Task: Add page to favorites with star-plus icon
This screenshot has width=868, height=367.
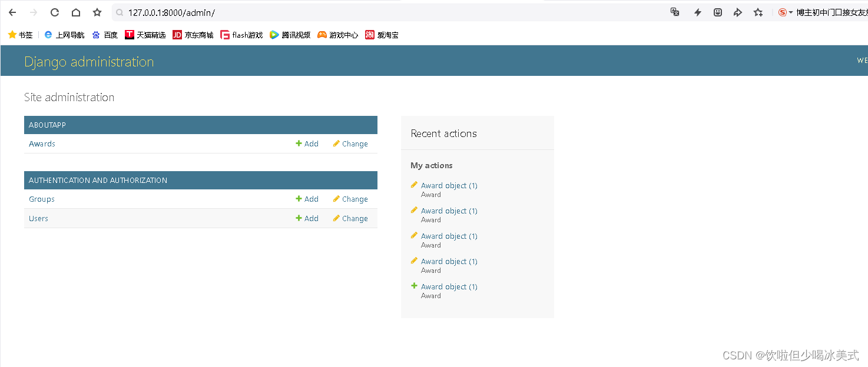Action: pyautogui.click(x=758, y=12)
